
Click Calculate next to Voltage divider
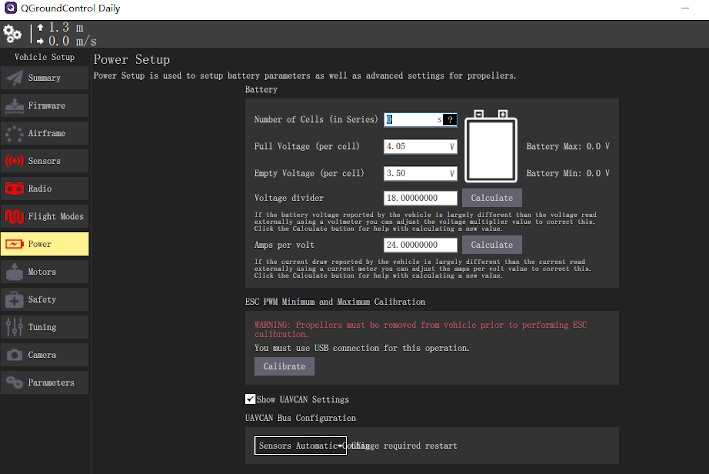pos(492,198)
